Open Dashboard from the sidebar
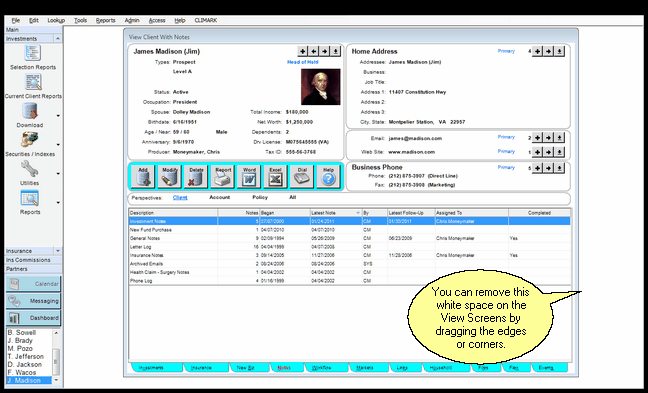 coord(33,318)
